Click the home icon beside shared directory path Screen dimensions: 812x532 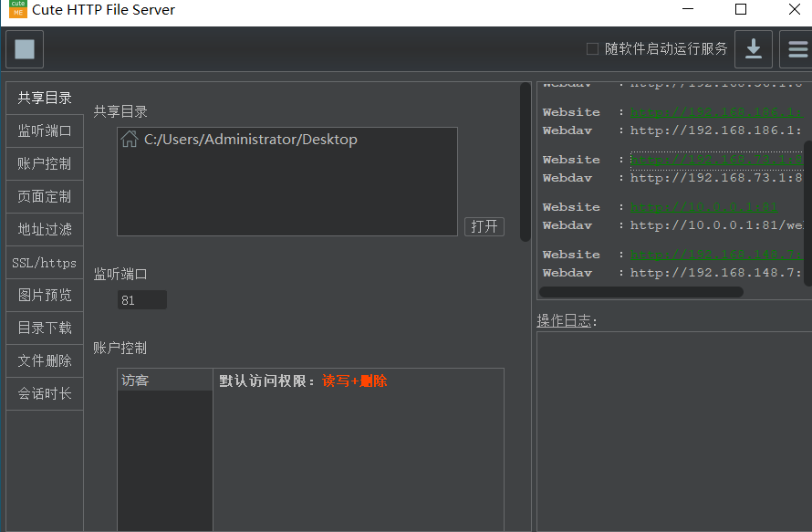tap(130, 140)
